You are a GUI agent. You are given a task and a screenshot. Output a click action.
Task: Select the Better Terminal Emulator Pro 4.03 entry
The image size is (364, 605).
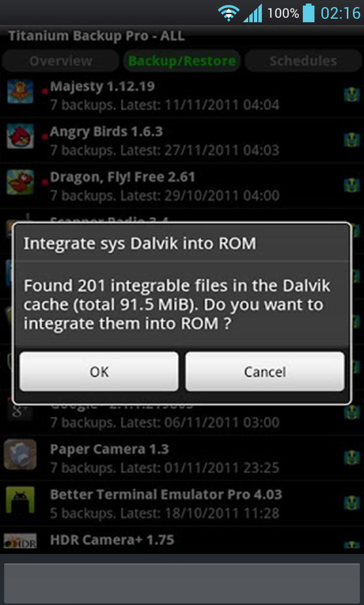point(182,503)
